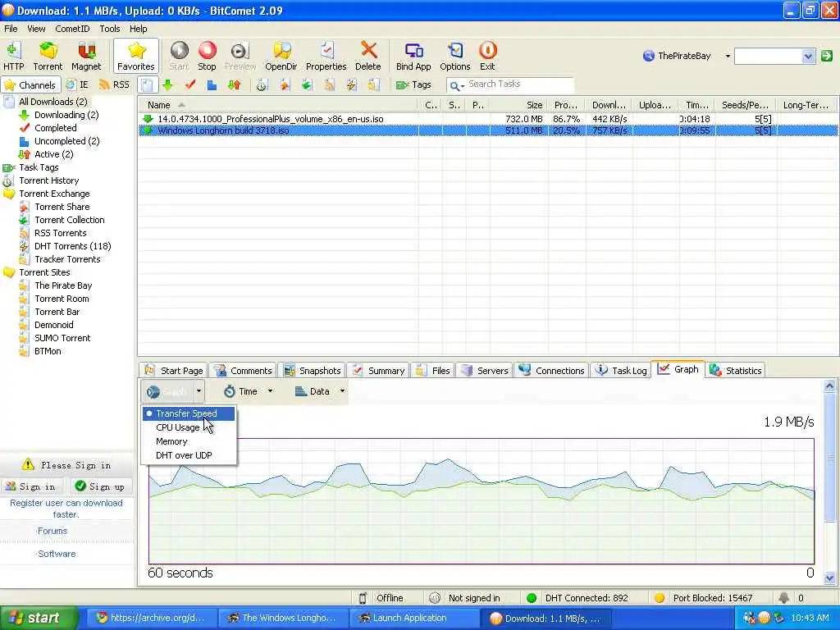This screenshot has width=840, height=630.
Task: Click the green arrow downloading filter icon
Action: coord(167,84)
